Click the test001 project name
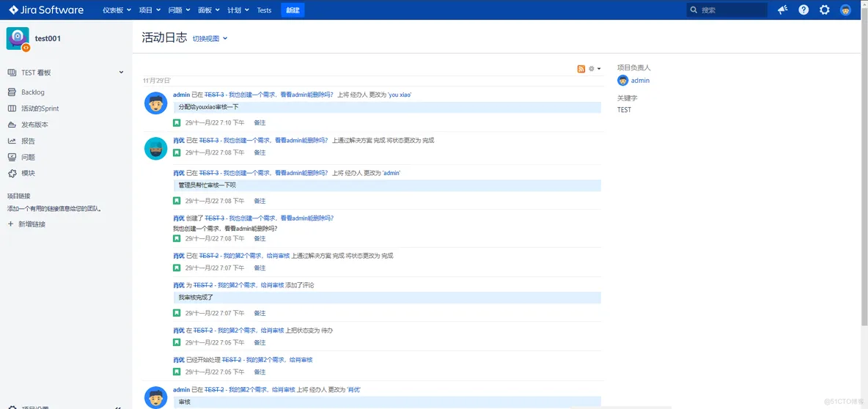This screenshot has width=868, height=409. point(48,39)
